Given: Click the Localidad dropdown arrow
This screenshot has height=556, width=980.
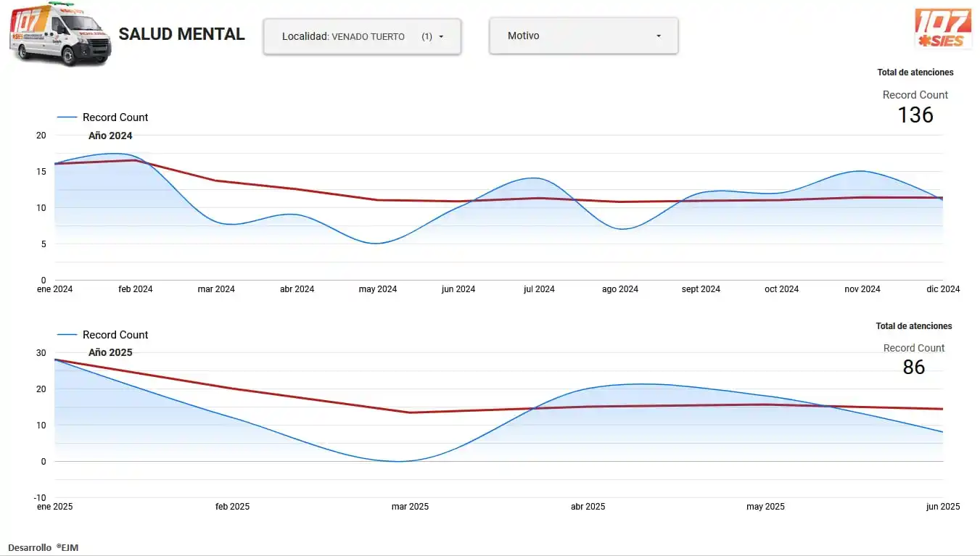Looking at the screenshot, I should [441, 36].
